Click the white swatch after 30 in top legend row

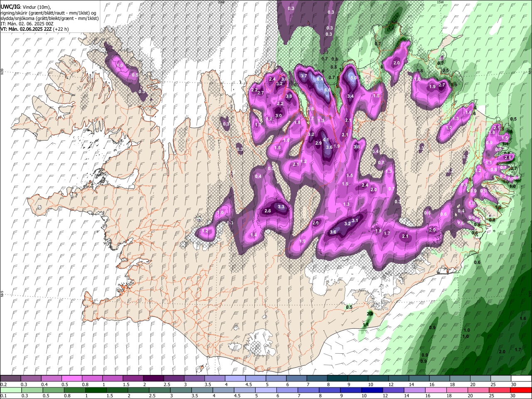(x=521, y=379)
